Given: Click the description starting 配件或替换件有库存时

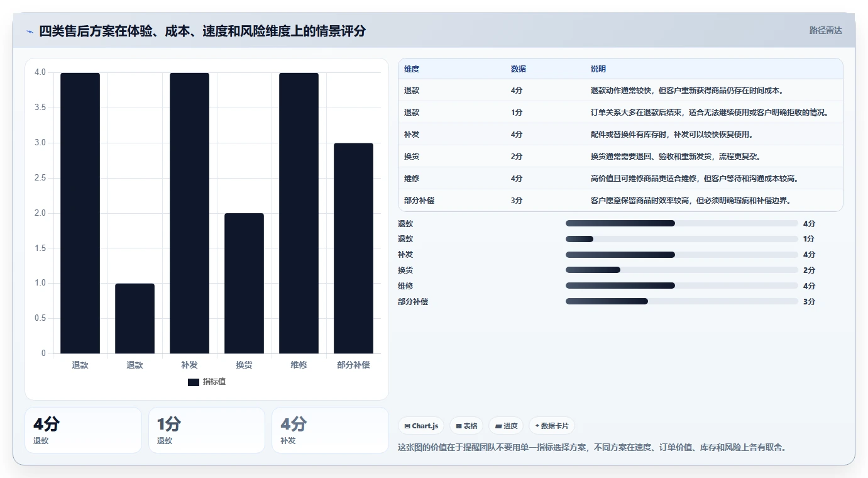Looking at the screenshot, I should (672, 135).
